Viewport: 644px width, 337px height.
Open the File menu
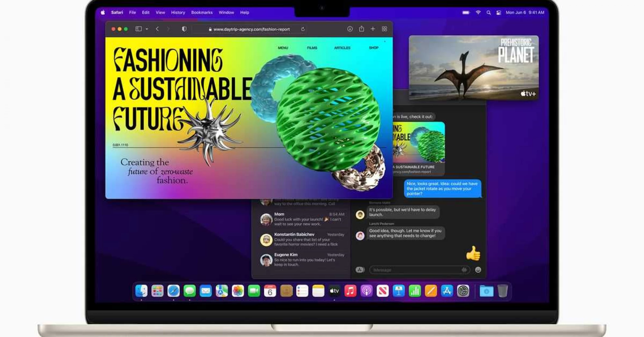(132, 12)
